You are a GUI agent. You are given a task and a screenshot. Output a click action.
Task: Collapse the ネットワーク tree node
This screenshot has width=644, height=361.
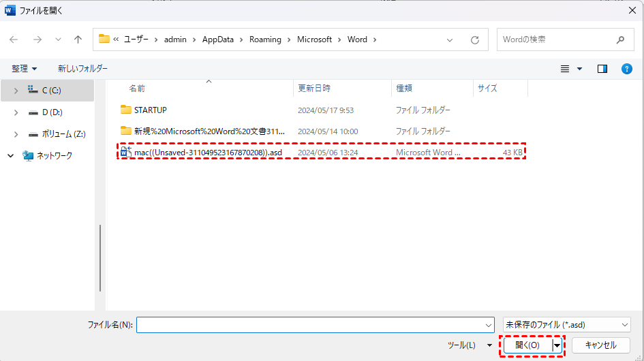point(11,155)
